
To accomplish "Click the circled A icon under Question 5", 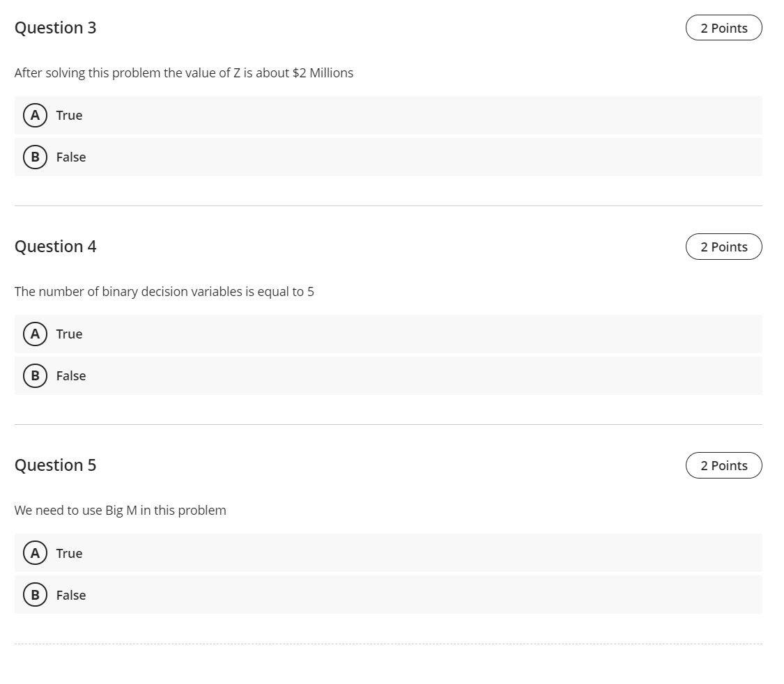I will pos(35,553).
